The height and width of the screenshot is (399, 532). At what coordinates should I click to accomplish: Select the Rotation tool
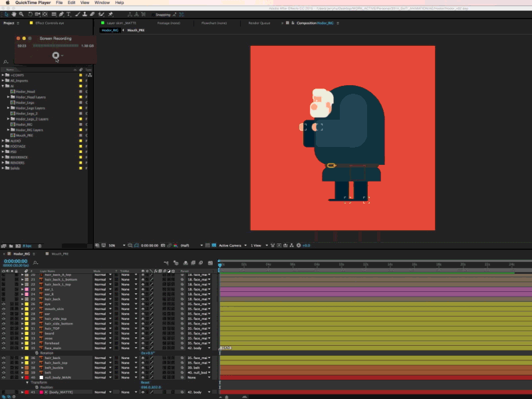pyautogui.click(x=30, y=14)
